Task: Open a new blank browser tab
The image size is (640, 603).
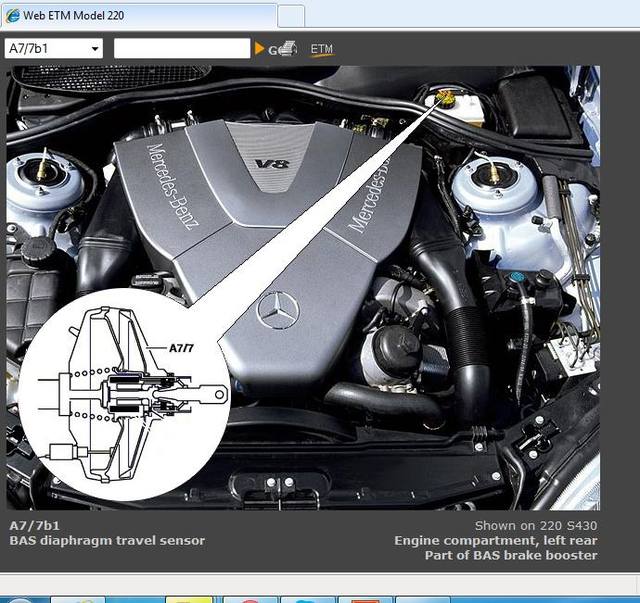Action: 291,16
